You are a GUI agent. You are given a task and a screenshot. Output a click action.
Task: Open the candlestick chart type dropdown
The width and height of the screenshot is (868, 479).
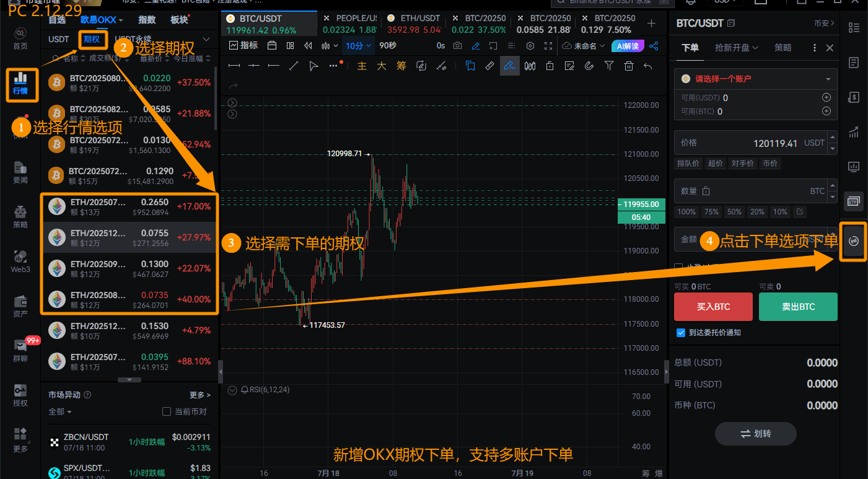[x=330, y=45]
